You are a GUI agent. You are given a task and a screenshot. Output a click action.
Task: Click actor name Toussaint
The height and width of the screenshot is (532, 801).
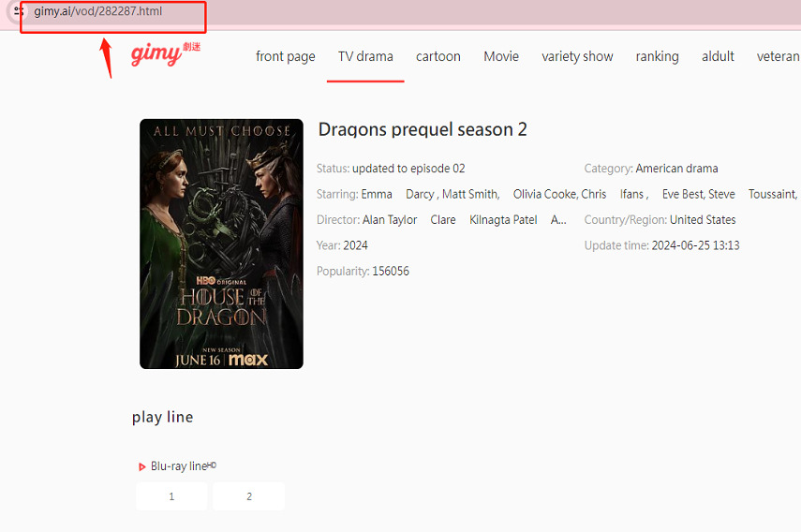click(772, 194)
